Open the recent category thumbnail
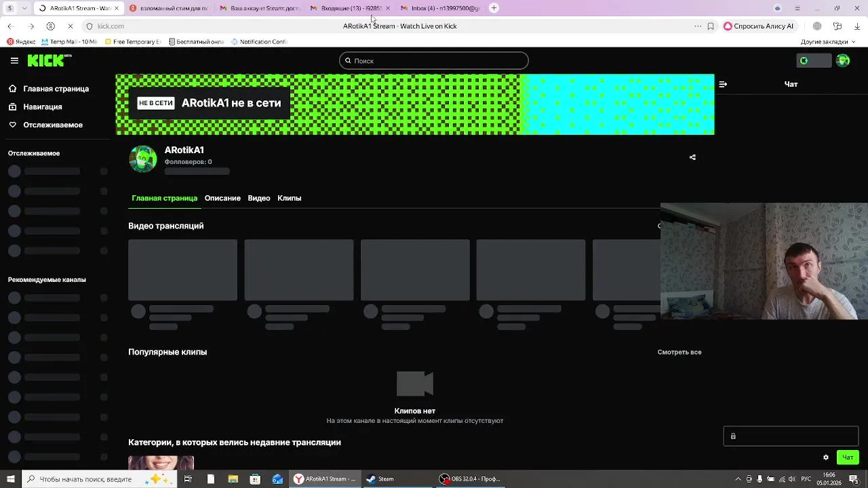The image size is (868, 488). [x=161, y=463]
